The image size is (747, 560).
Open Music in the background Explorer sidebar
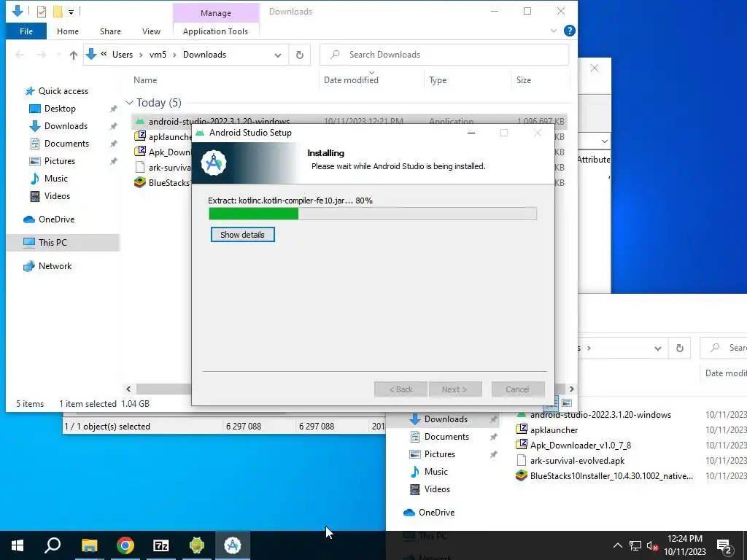click(436, 472)
